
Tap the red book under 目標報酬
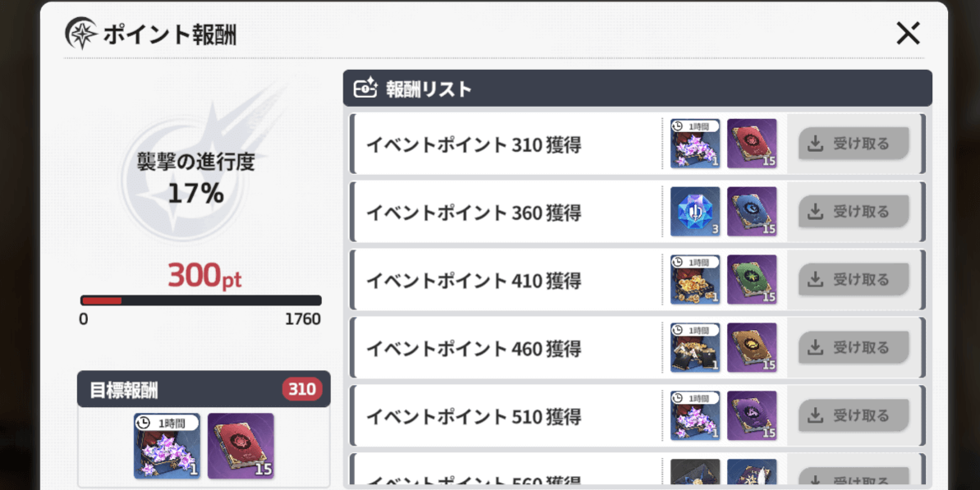[x=241, y=446]
